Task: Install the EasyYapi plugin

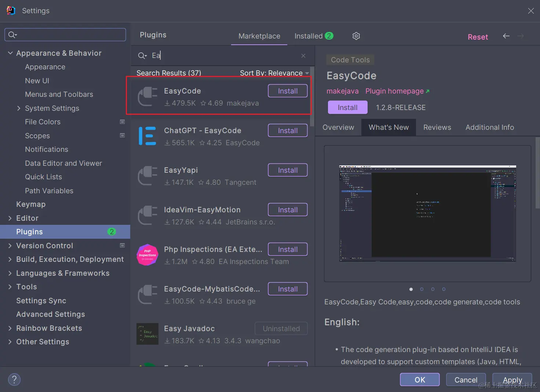Action: pos(288,170)
